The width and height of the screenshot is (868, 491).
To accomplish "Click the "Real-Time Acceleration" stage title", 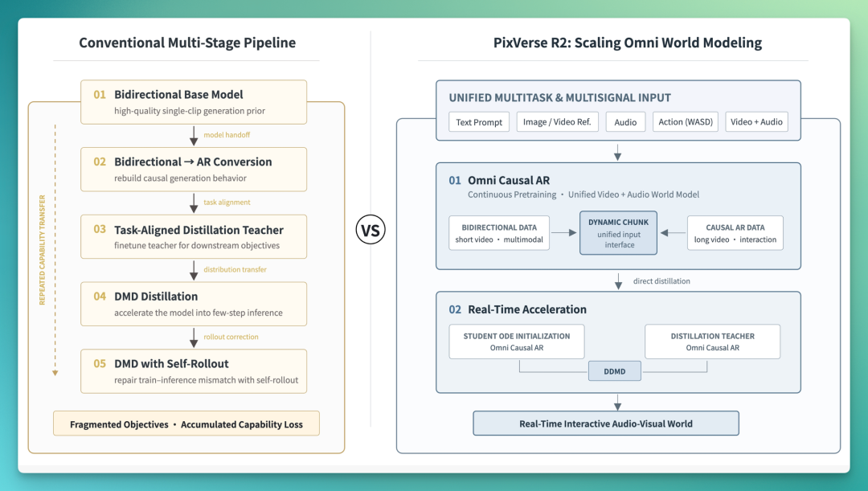I will coord(527,309).
